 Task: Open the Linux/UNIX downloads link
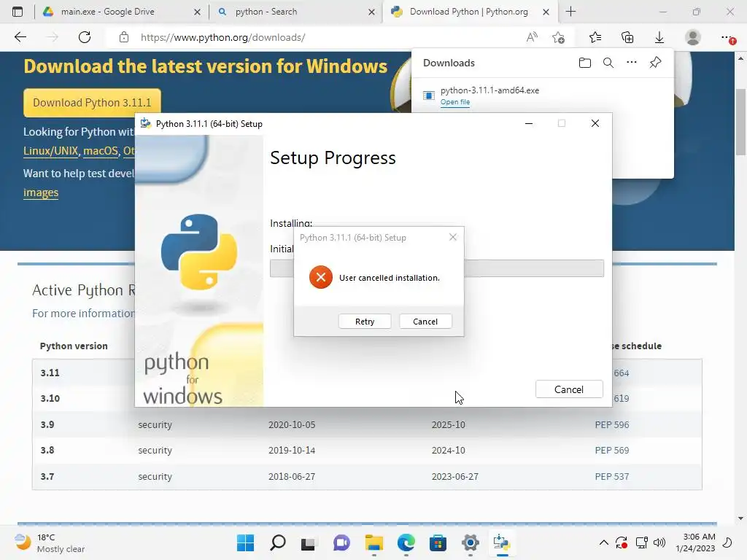click(50, 151)
